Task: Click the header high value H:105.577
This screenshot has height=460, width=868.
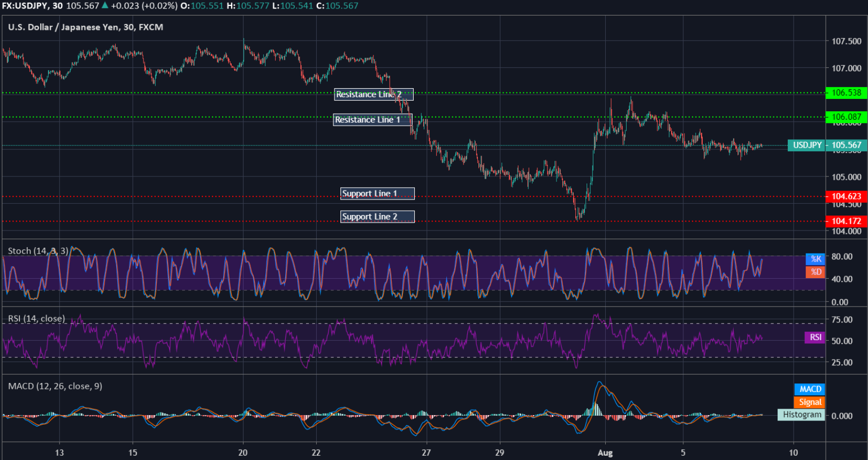Action: tap(248, 6)
